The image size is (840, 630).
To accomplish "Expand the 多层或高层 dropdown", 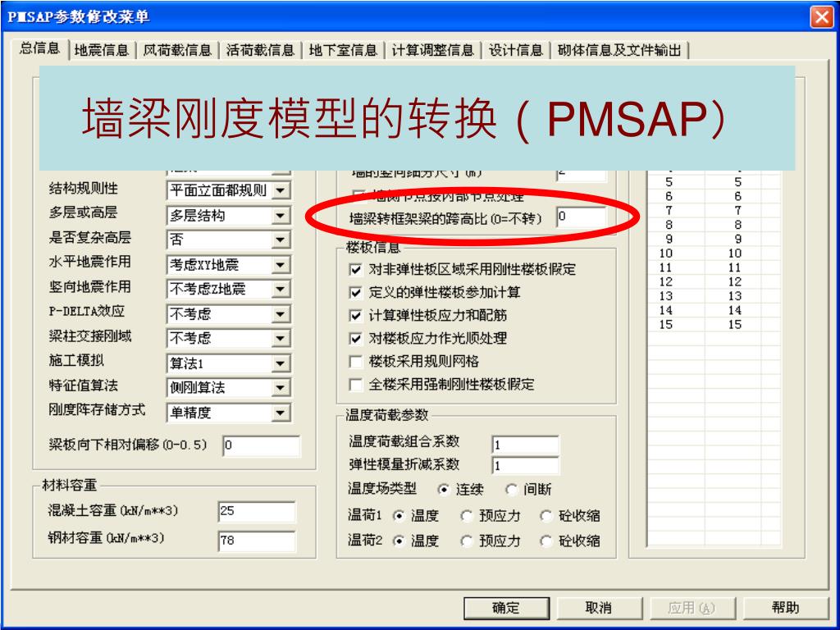I will point(281,216).
